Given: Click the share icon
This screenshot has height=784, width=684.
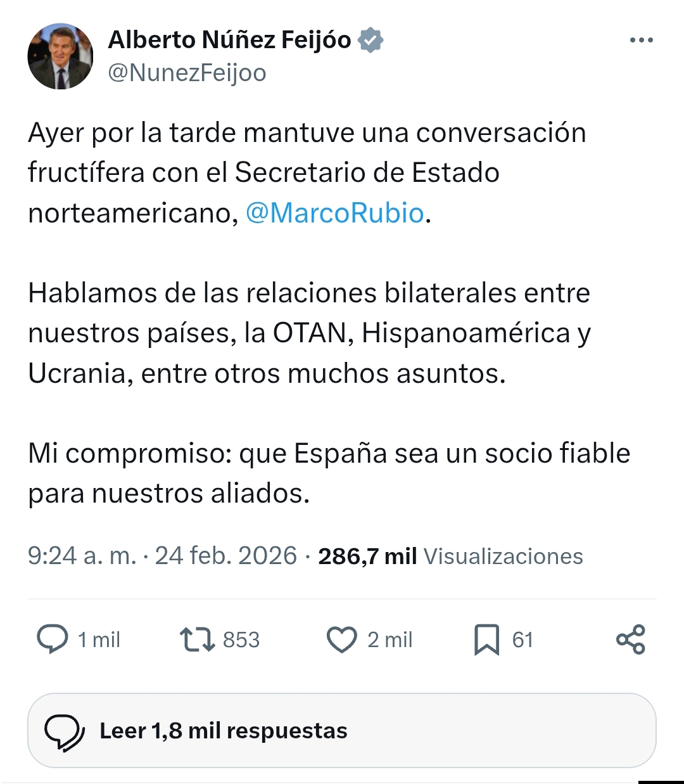Looking at the screenshot, I should pos(630,639).
